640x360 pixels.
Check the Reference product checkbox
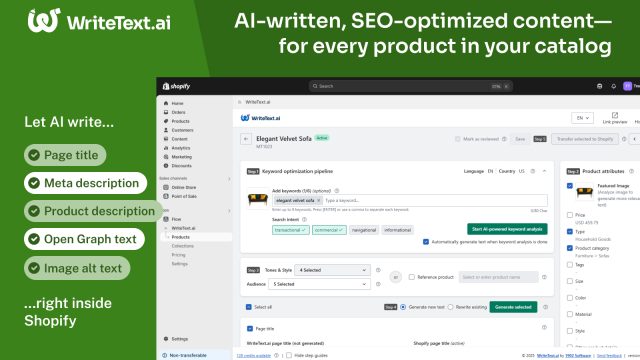click(411, 277)
